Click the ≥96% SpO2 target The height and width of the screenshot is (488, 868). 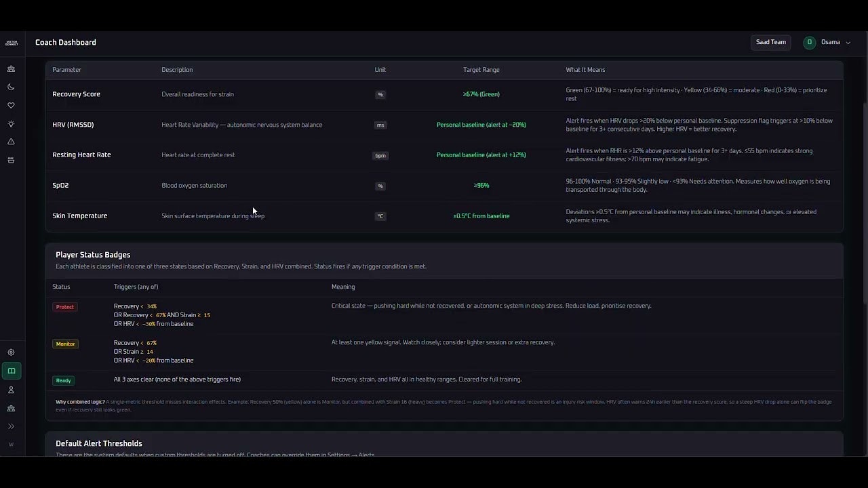point(481,185)
